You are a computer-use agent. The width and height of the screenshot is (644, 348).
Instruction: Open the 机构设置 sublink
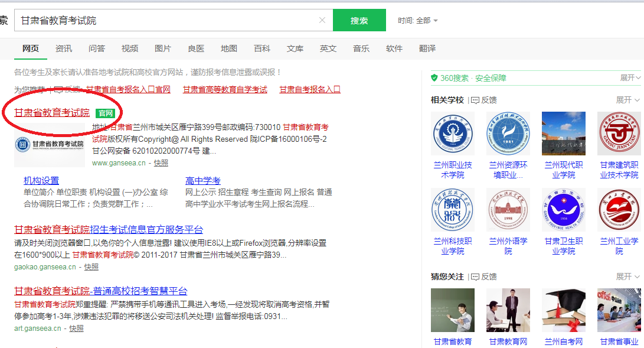[x=41, y=181]
